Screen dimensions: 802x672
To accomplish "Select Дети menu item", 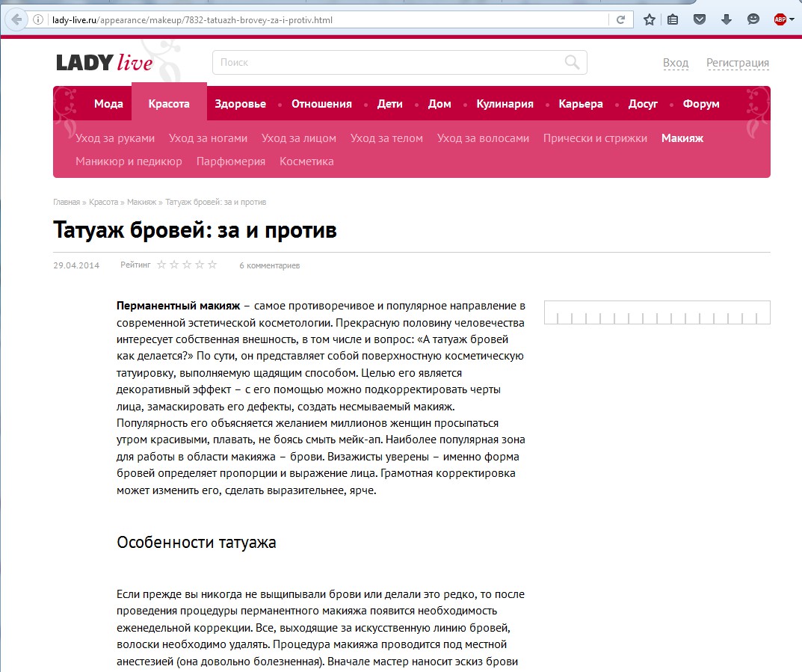I will (x=389, y=104).
